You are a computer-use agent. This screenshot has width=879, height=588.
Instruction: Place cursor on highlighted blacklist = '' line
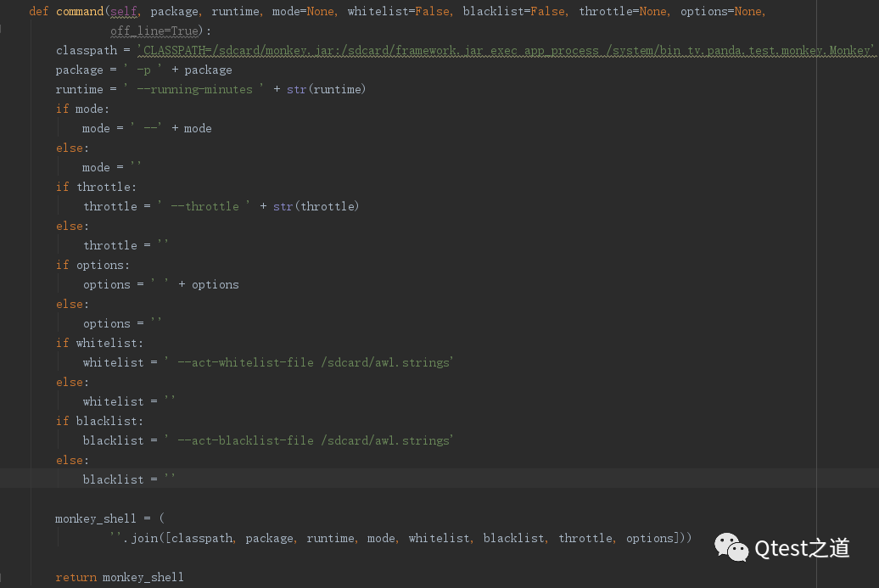128,479
